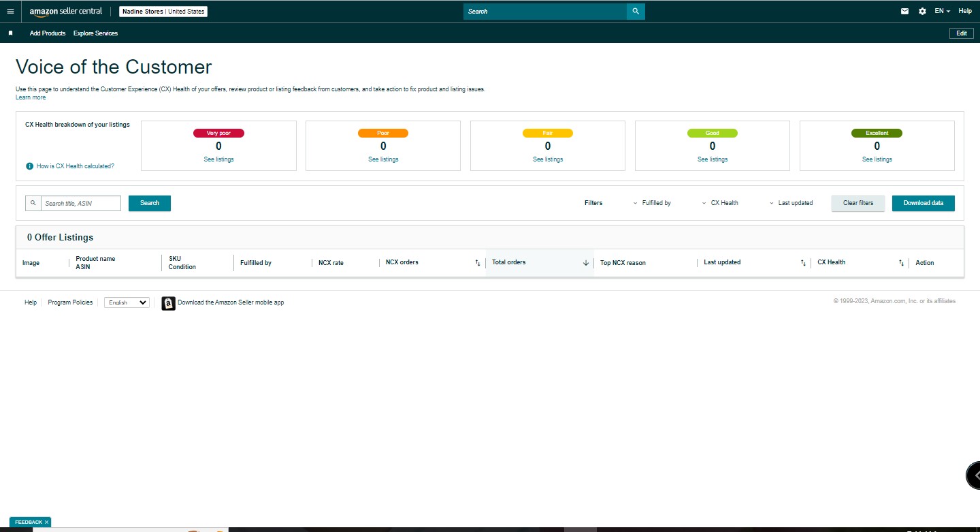Screen dimensions: 980x532
Task: Open How is CX Health calculated link
Action: [x=76, y=166]
